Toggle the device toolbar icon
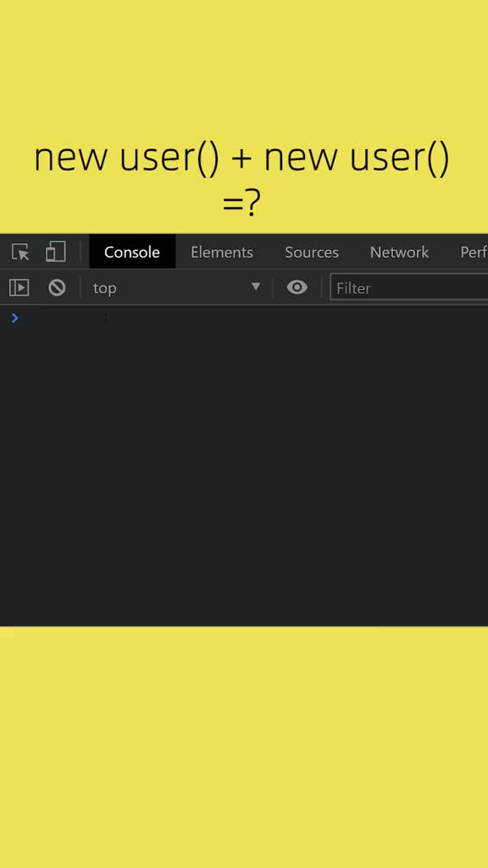Viewport: 488px width, 868px height. pyautogui.click(x=55, y=252)
